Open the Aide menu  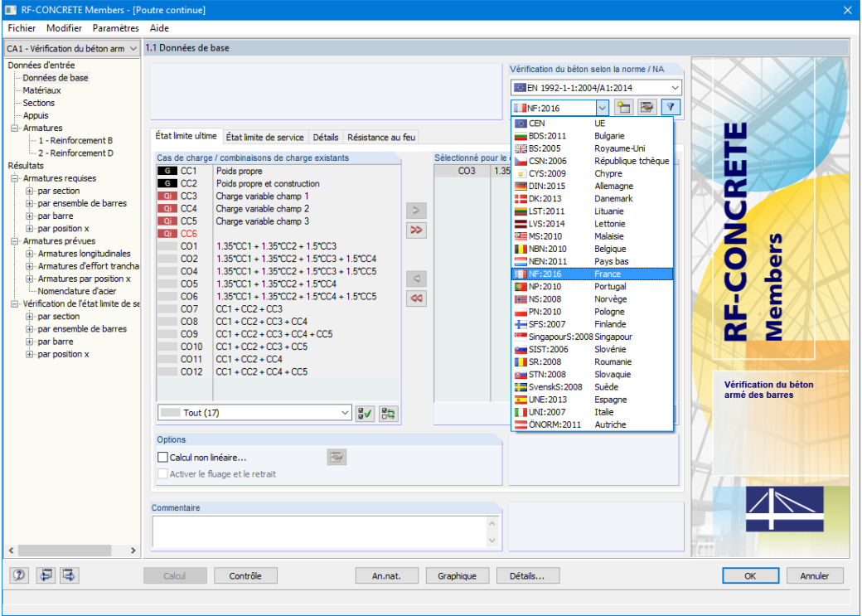pos(159,28)
